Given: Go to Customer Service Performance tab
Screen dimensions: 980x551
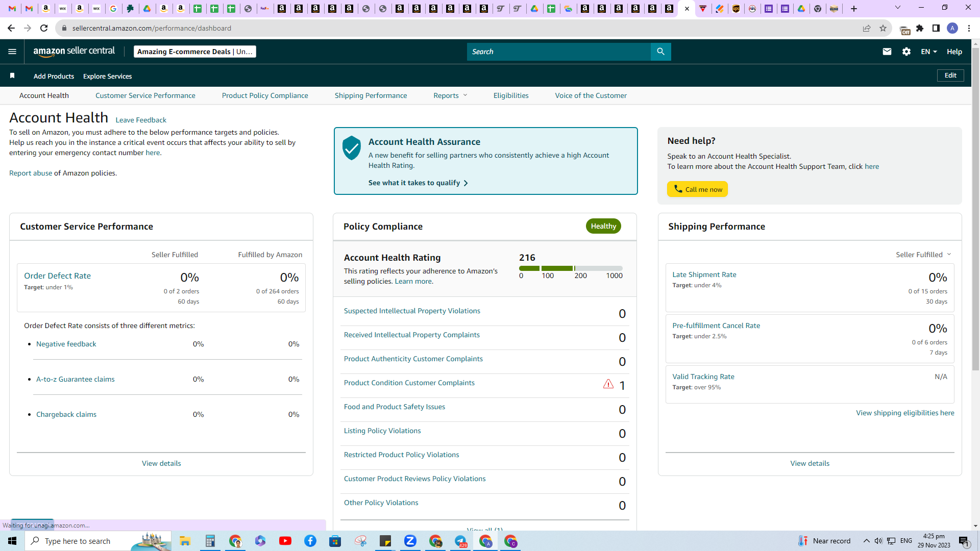Looking at the screenshot, I should (x=145, y=95).
